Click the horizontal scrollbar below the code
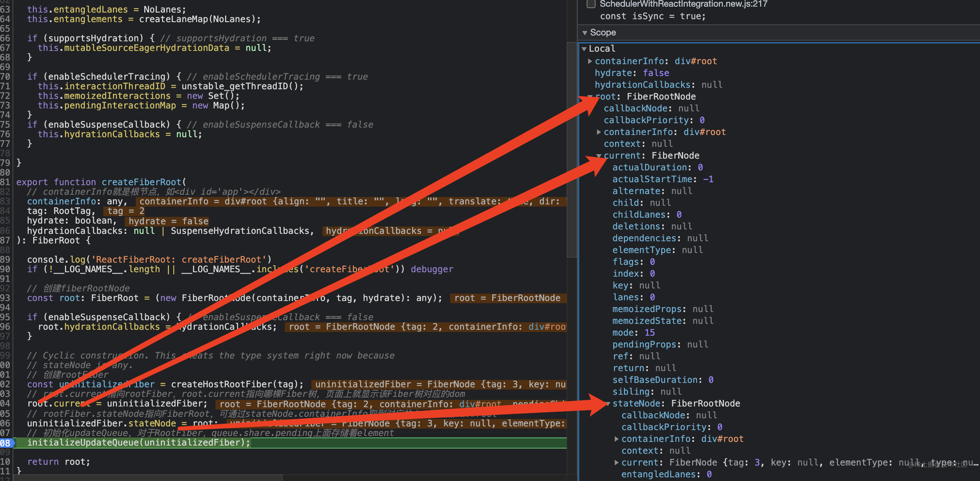The image size is (980, 481). 148,478
